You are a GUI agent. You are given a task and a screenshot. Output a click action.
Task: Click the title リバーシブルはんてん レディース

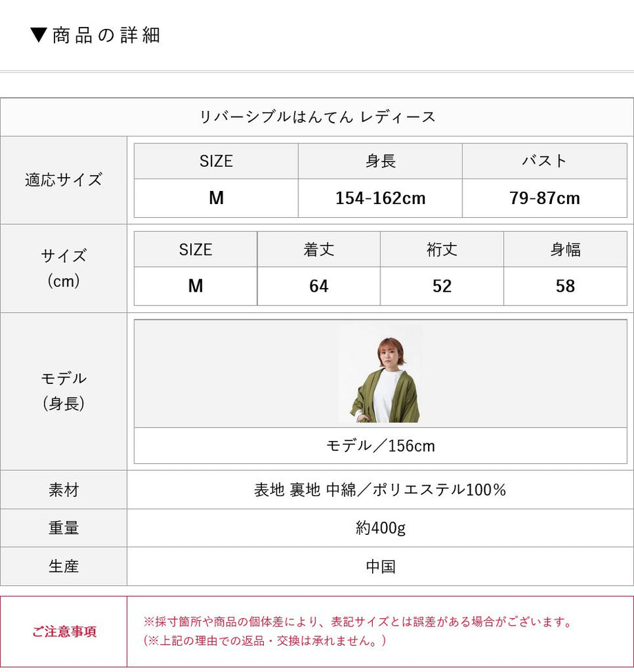[317, 117]
